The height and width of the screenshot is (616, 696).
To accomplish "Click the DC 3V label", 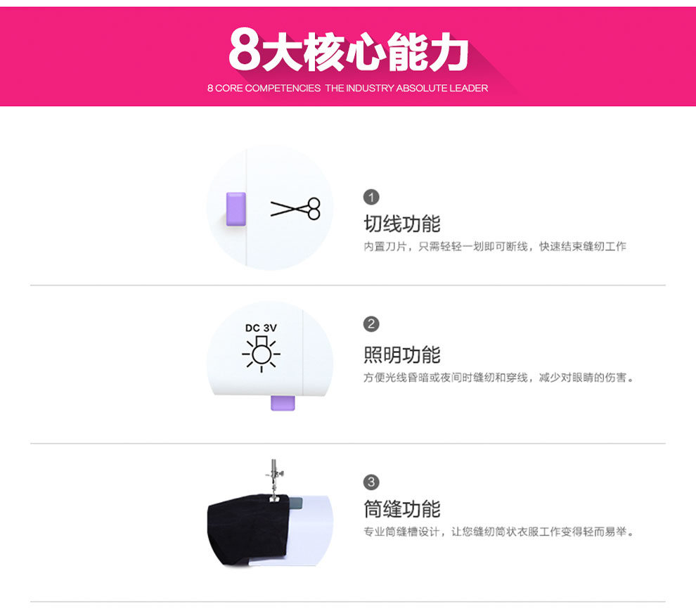I will point(261,328).
